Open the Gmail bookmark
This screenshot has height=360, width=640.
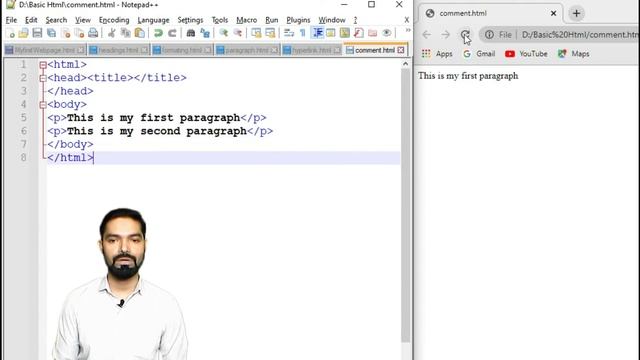479,54
